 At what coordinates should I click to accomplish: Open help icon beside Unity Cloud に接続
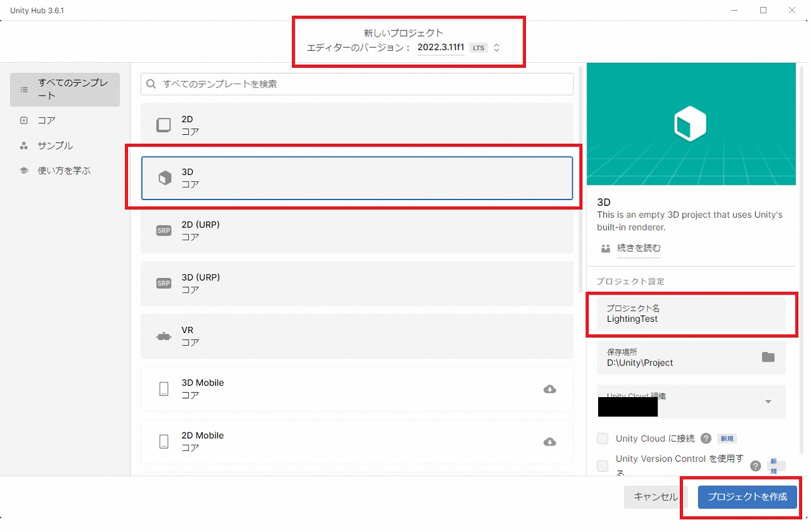pyautogui.click(x=706, y=438)
